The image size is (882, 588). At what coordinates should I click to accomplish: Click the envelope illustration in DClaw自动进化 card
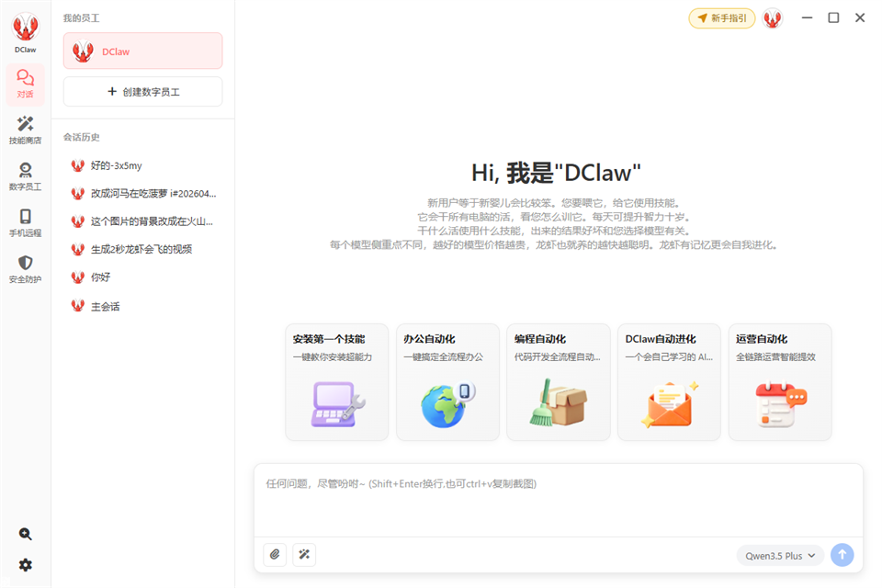[670, 404]
